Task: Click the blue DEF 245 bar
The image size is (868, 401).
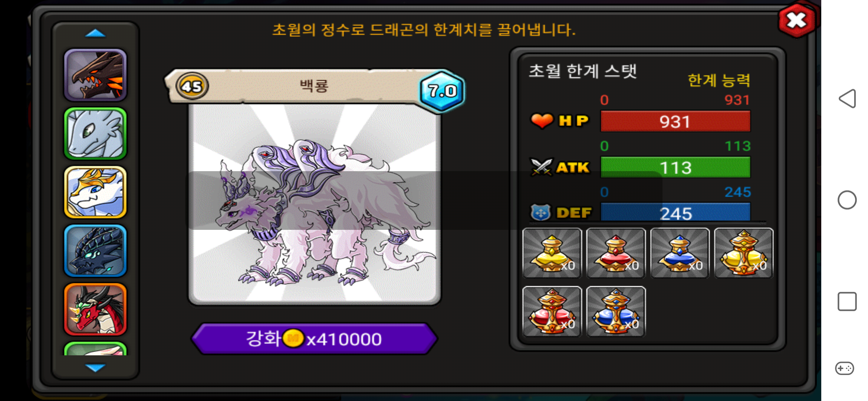Action: 675,213
